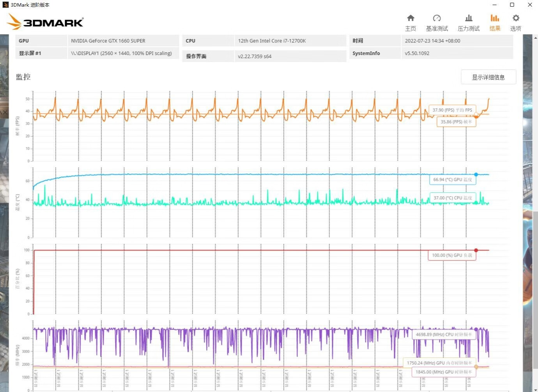Viewport: 538px width, 392px height.
Task: Click the CPU 时钟频率 4698.89 MHz label
Action: pos(444,334)
